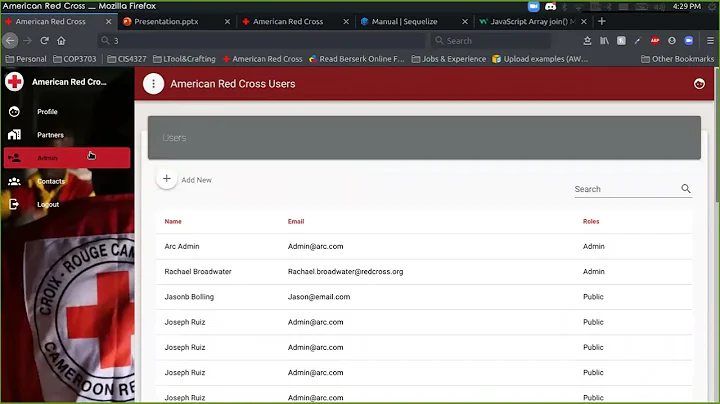The height and width of the screenshot is (404, 720).
Task: Open the Profile sidebar item
Action: coord(67,112)
